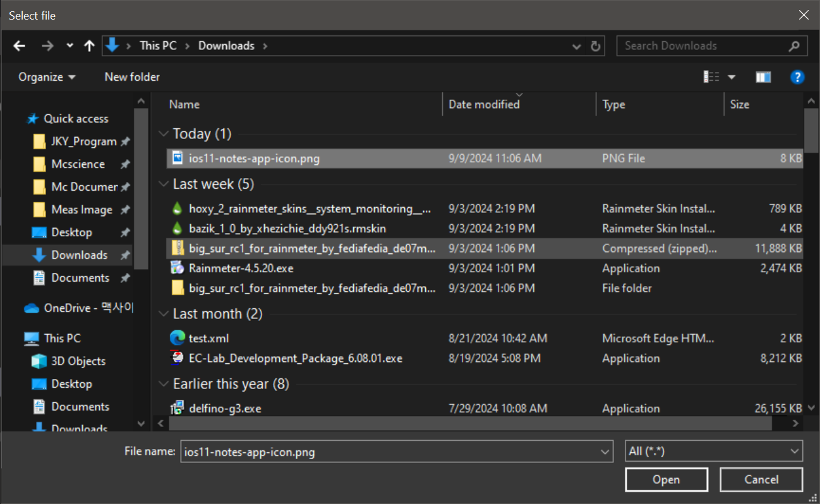Image resolution: width=820 pixels, height=504 pixels.
Task: Open Desktop under This PC
Action: click(x=71, y=384)
